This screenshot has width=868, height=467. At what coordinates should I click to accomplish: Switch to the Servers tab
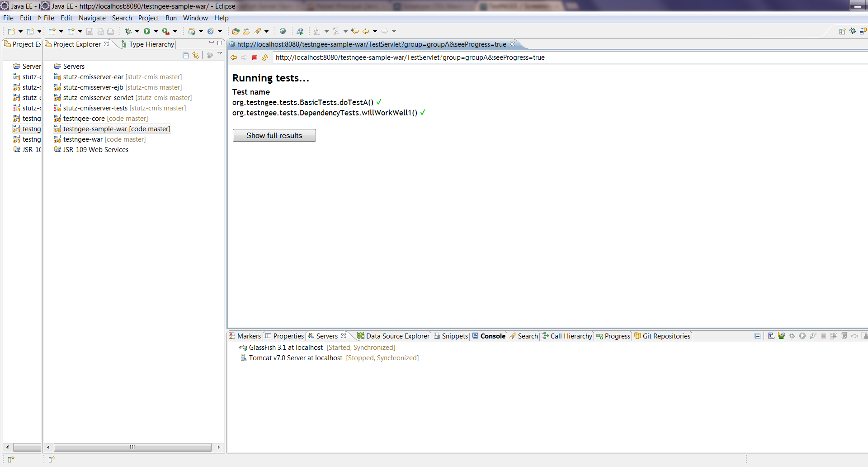pyautogui.click(x=325, y=336)
